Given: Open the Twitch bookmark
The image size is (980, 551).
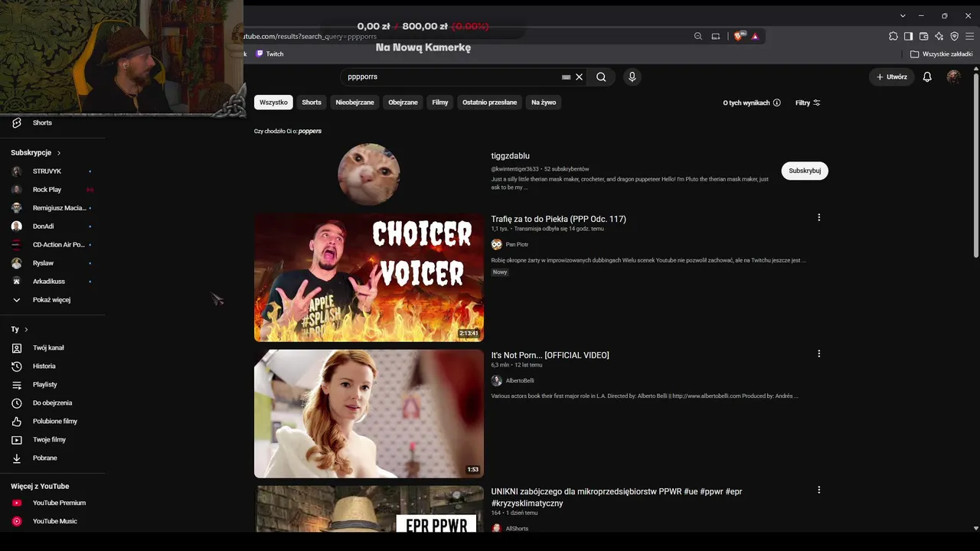Looking at the screenshot, I should tap(269, 54).
